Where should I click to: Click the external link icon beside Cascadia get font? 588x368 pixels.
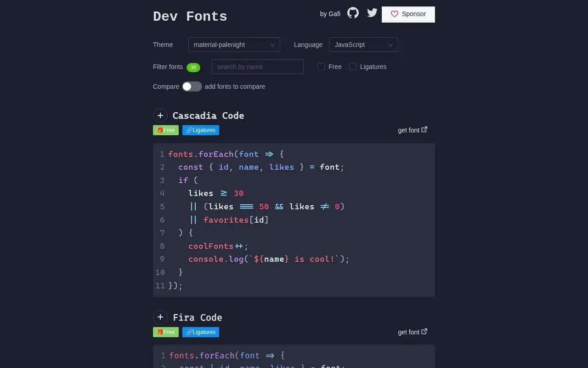coord(424,130)
